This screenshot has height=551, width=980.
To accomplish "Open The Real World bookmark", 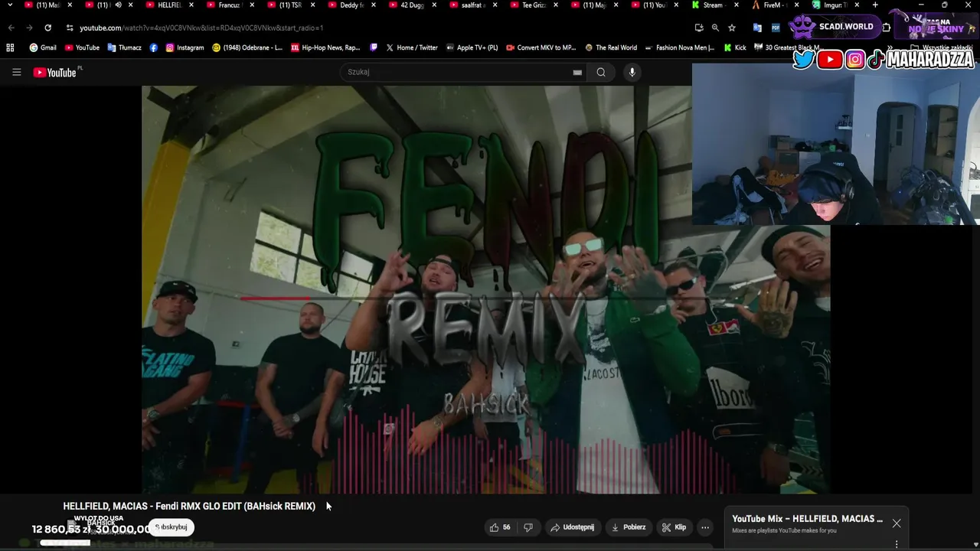I will pos(611,47).
